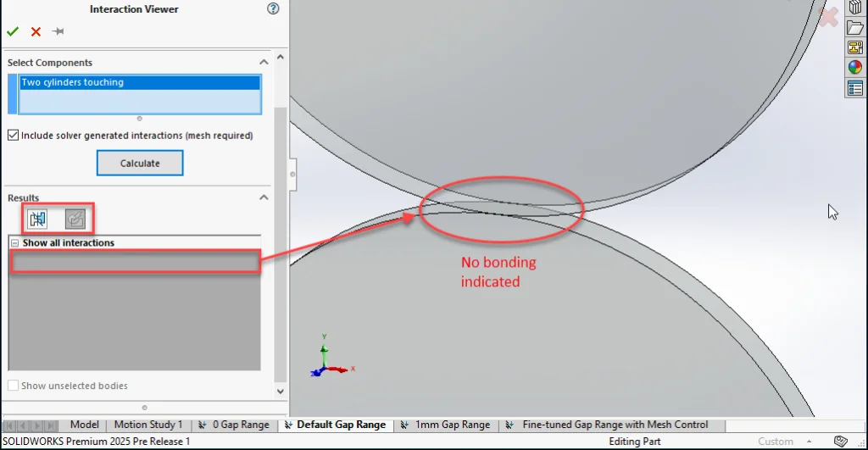Collapse the Select Components section

[264, 62]
